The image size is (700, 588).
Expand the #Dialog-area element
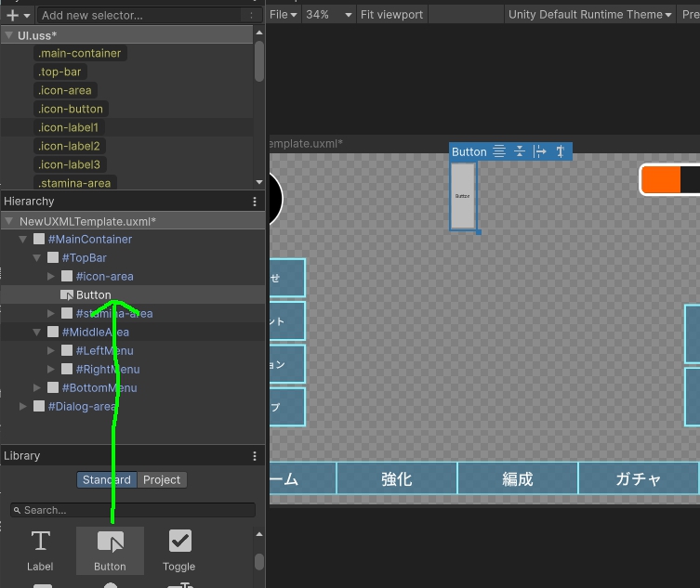tap(22, 407)
